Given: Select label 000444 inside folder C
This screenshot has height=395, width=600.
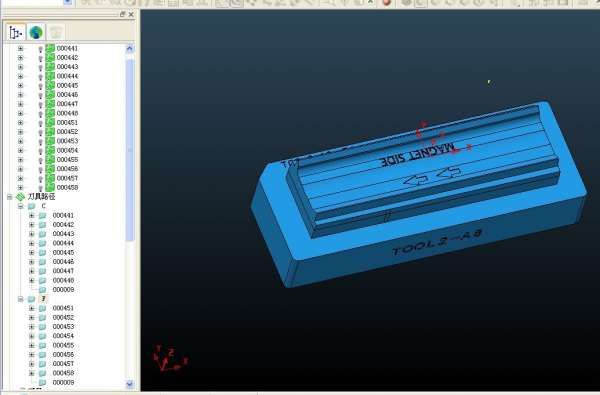Looking at the screenshot, I should click(63, 243).
